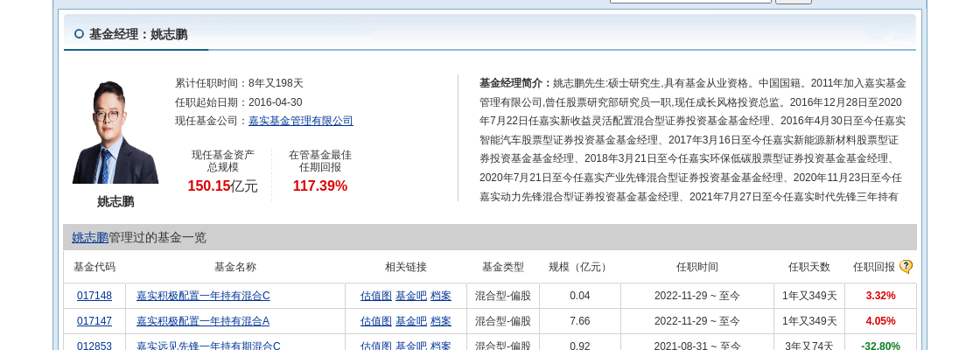Click the 3年又74天 tenure cell
This screenshot has width=980, height=350.
point(809,346)
